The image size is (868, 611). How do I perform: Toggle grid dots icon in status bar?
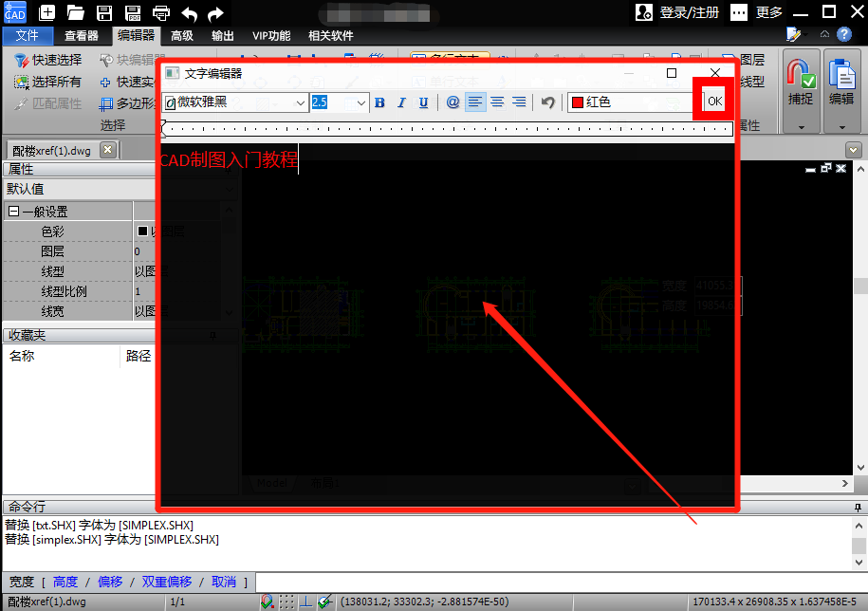pos(286,602)
